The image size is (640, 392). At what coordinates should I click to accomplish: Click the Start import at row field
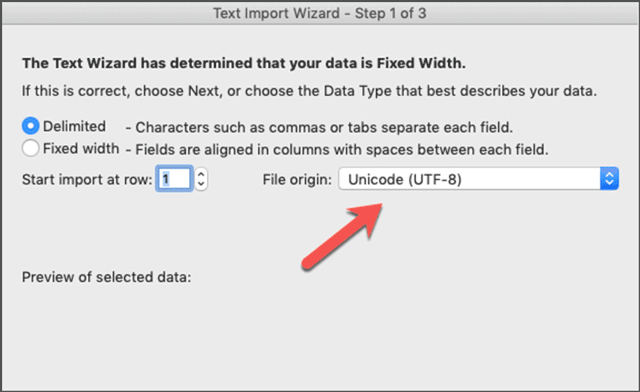174,179
